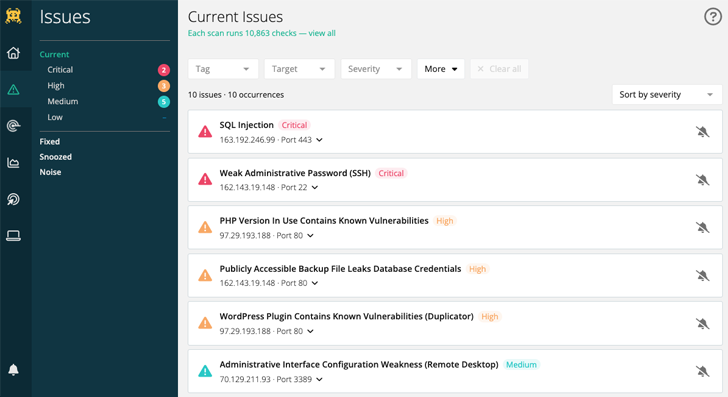Click orange triangle beside WordPress Plugin issue

click(205, 324)
